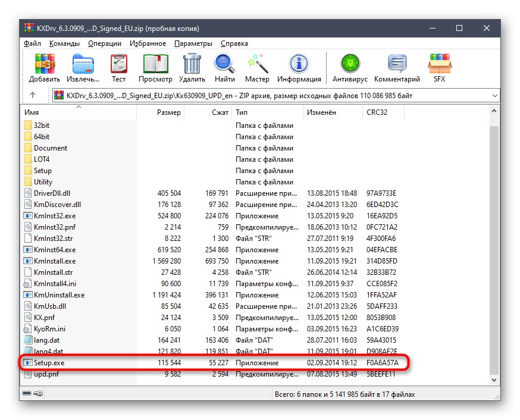The image size is (520, 420).
Task: Sort files by Сжат column header
Action: point(208,112)
